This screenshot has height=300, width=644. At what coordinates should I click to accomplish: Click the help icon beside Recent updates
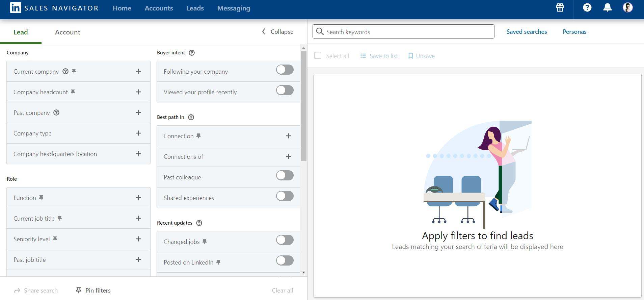pos(199,223)
